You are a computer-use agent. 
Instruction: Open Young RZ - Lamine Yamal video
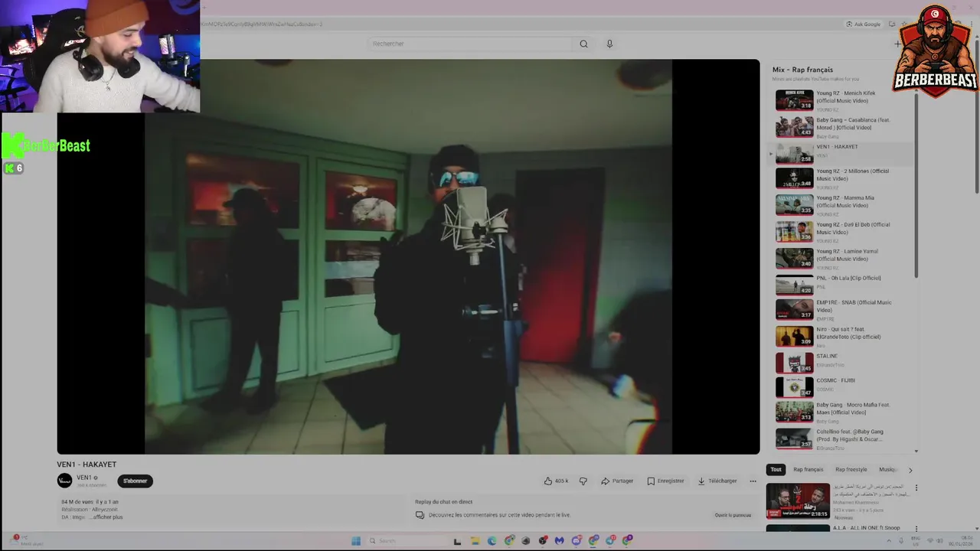(x=842, y=259)
